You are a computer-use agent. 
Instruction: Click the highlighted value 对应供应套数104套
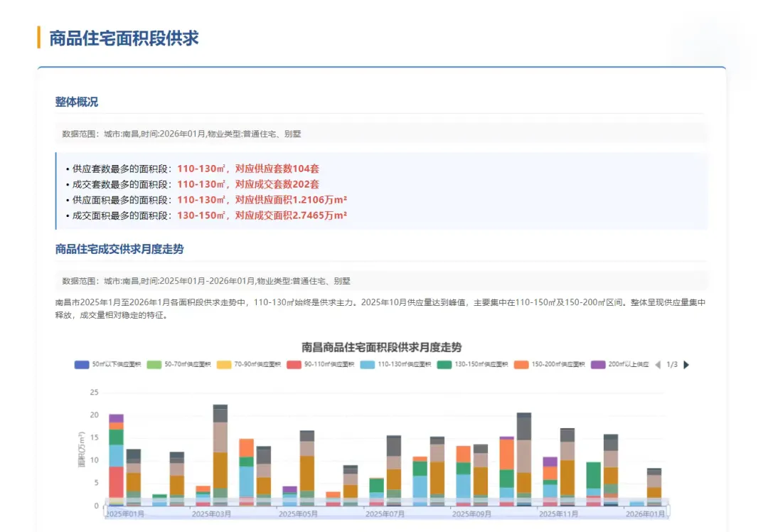tap(277, 169)
